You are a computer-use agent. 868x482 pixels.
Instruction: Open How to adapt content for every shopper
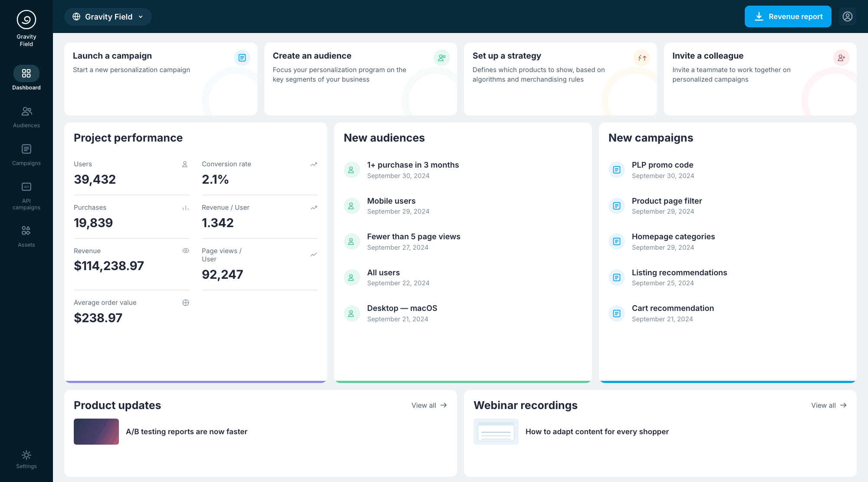pos(597,432)
